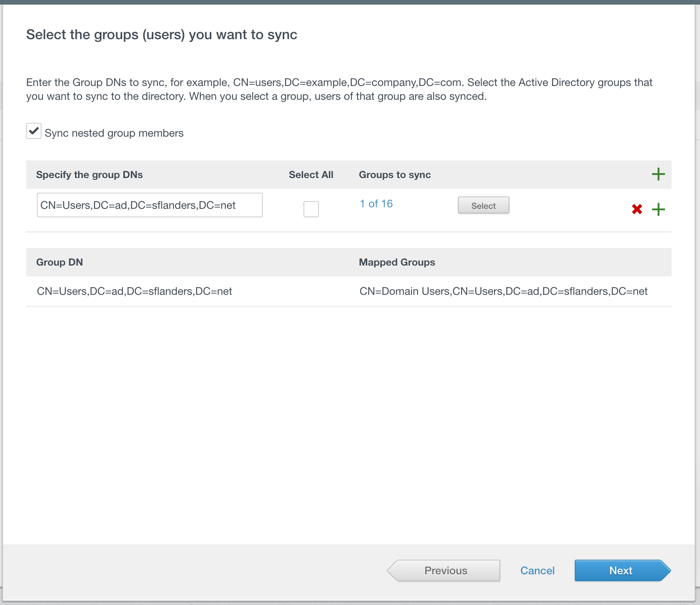Cancel the group sync wizard
Viewport: 700px width, 605px height.
[x=537, y=570]
